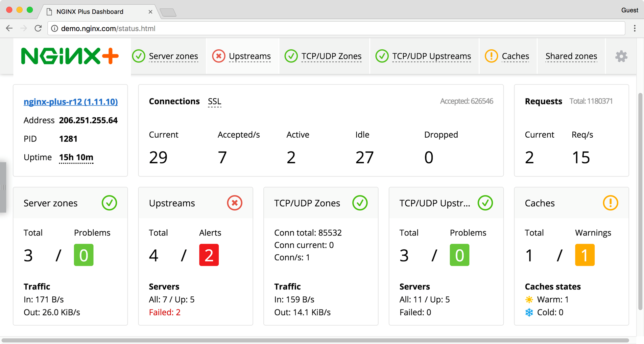Click the 'All: 11 / Up: 5' servers text

click(424, 300)
